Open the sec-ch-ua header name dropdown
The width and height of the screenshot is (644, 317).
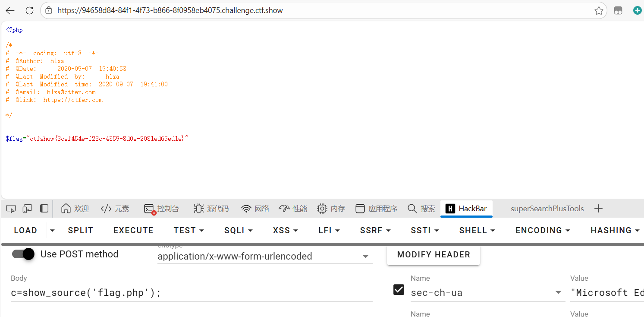click(487, 292)
